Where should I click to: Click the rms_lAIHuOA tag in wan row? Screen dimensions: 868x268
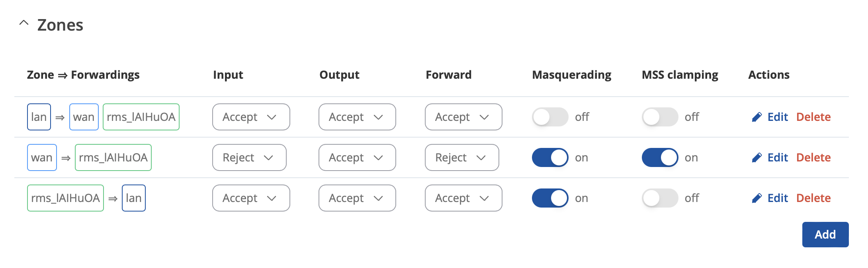coord(113,157)
